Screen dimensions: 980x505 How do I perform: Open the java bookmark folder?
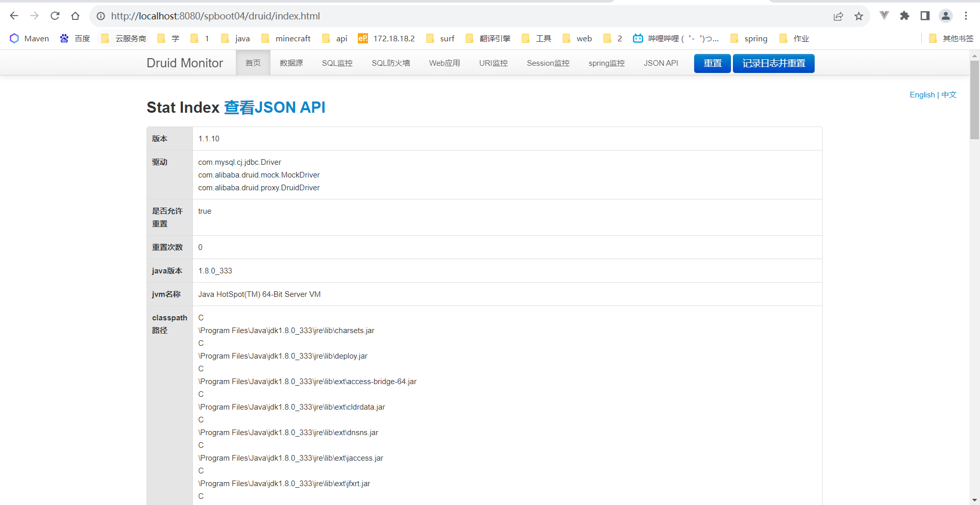(235, 38)
